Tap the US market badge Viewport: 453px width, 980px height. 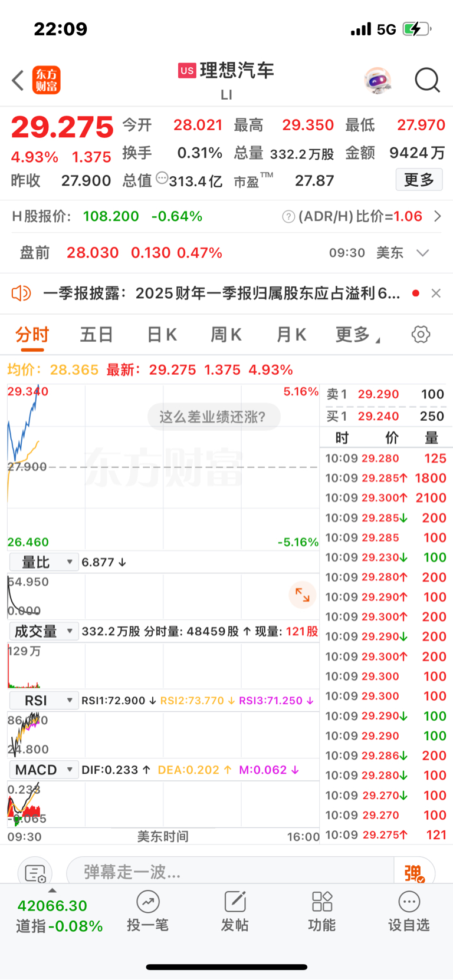tap(187, 71)
